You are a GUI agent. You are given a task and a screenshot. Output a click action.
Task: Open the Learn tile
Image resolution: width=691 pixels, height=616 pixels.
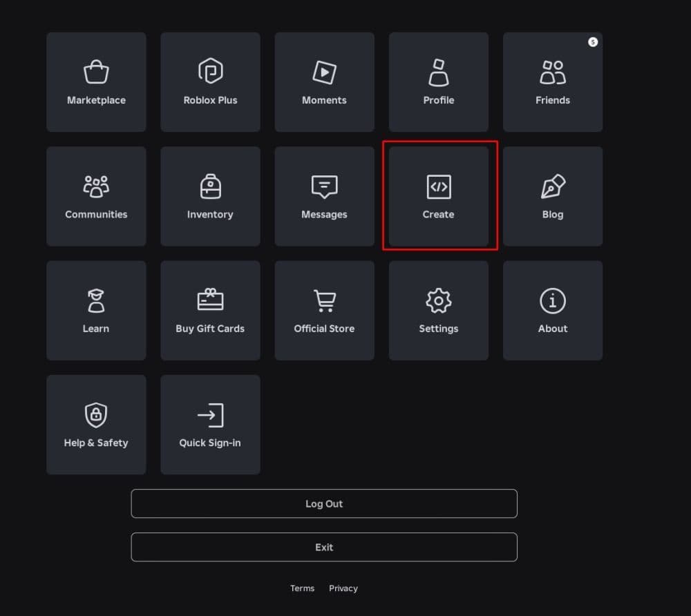tap(96, 311)
